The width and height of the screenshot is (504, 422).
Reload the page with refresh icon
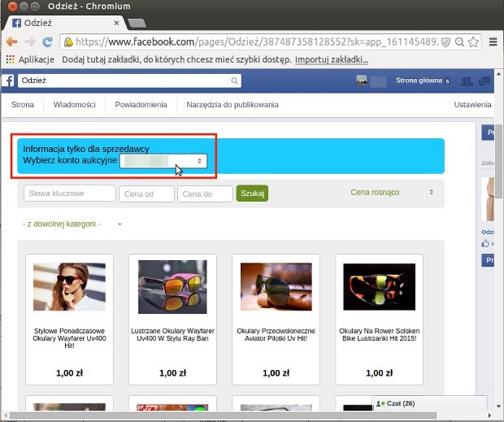pos(48,41)
